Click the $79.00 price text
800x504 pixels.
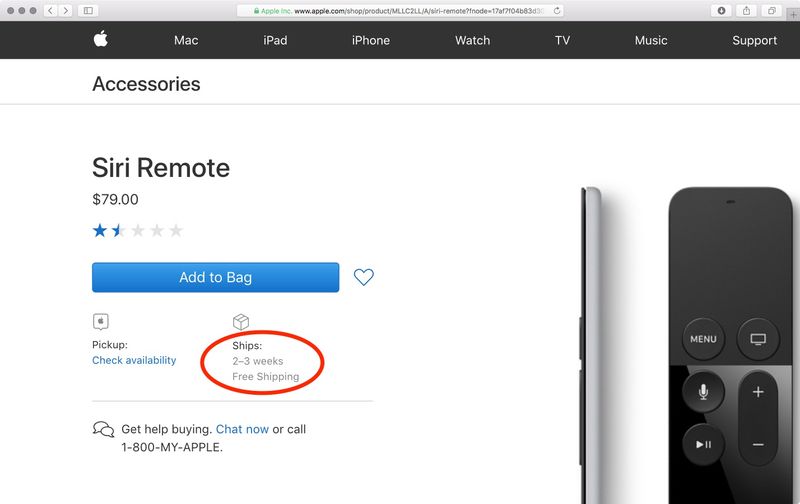coord(115,199)
